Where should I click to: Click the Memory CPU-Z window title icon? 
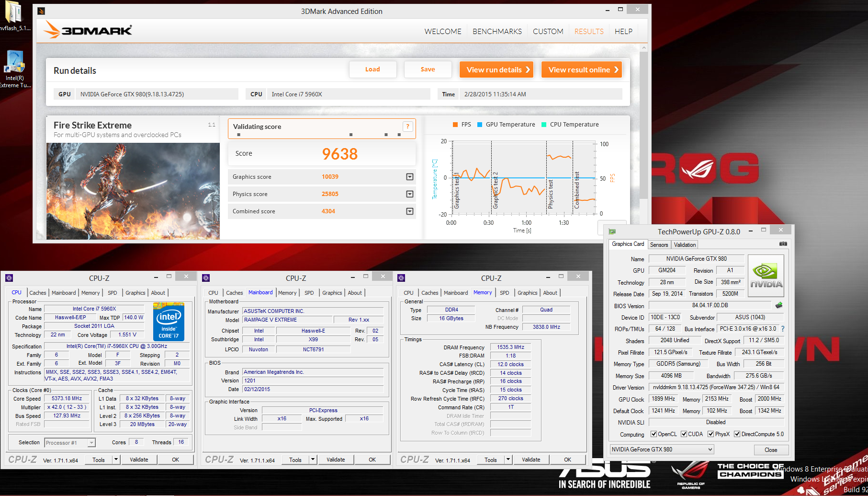401,278
